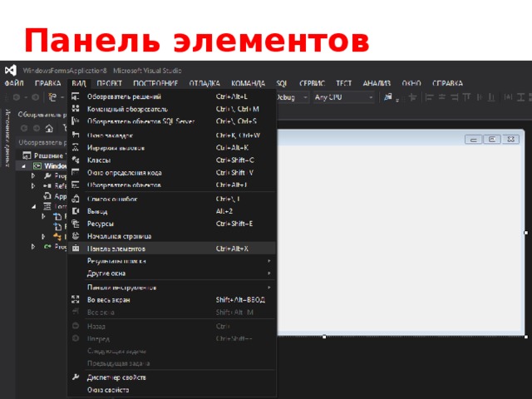
Task: Open Обозреватель объектов entry
Action: coord(172,185)
